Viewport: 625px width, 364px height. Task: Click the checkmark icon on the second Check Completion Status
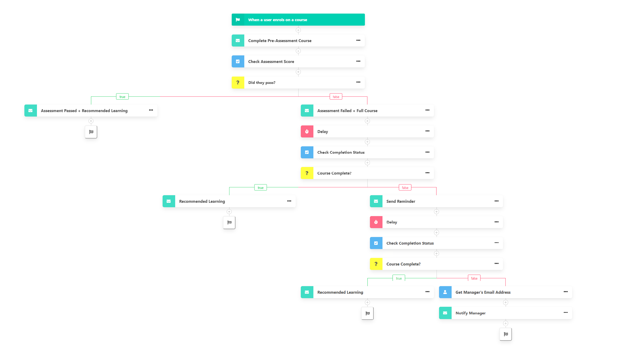point(376,243)
